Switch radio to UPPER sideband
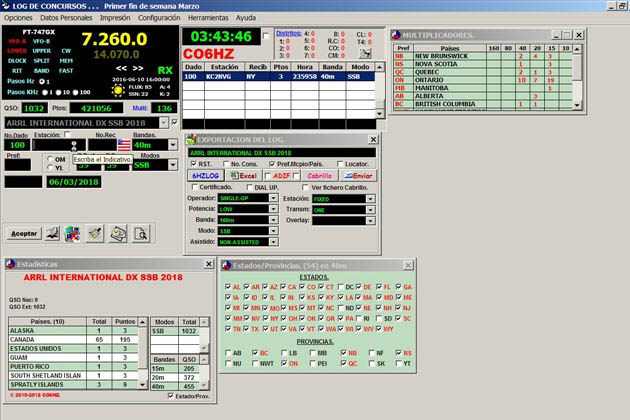Image resolution: width=630 pixels, height=420 pixels. [42, 51]
